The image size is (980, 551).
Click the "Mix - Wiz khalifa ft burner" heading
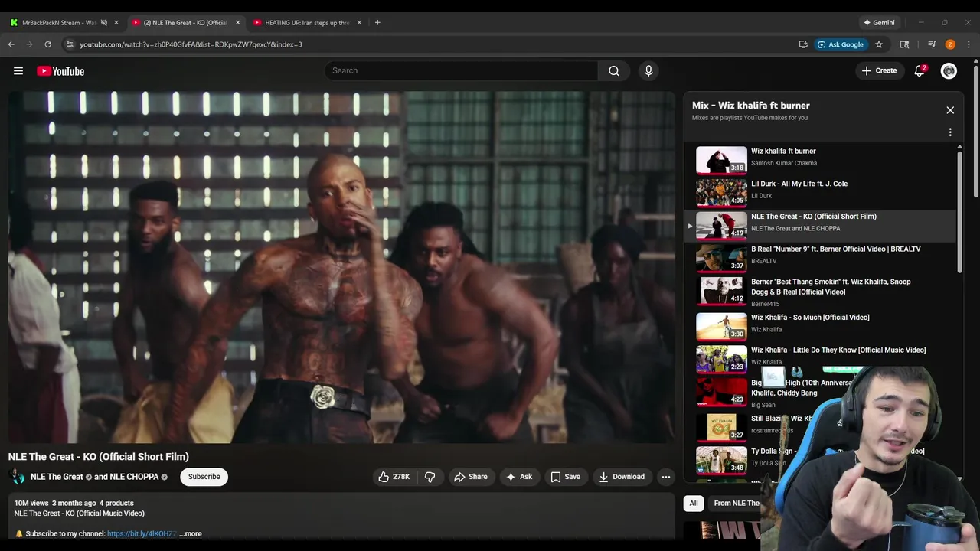pyautogui.click(x=751, y=106)
